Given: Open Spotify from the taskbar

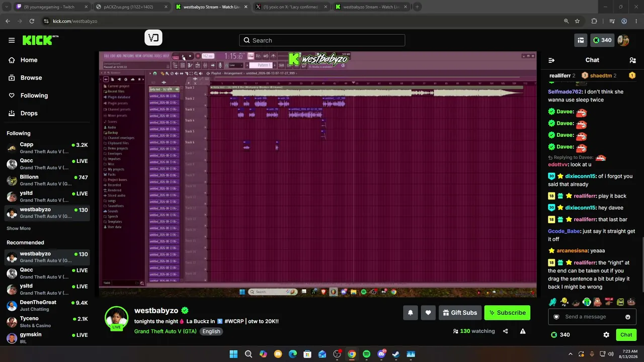Looking at the screenshot, I should click(x=366, y=354).
